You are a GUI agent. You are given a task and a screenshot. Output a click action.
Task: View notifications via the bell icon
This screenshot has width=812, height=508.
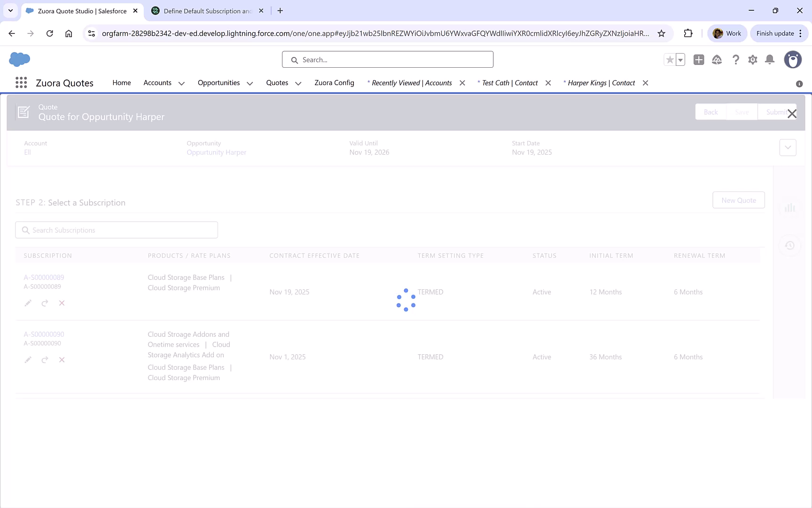[770, 60]
